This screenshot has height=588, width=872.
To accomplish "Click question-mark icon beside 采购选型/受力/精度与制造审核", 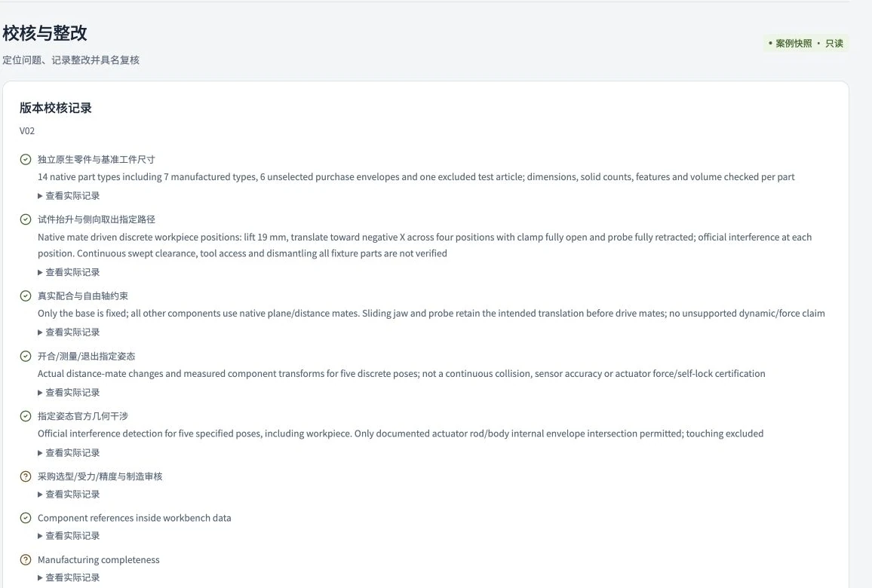I will pyautogui.click(x=26, y=476).
